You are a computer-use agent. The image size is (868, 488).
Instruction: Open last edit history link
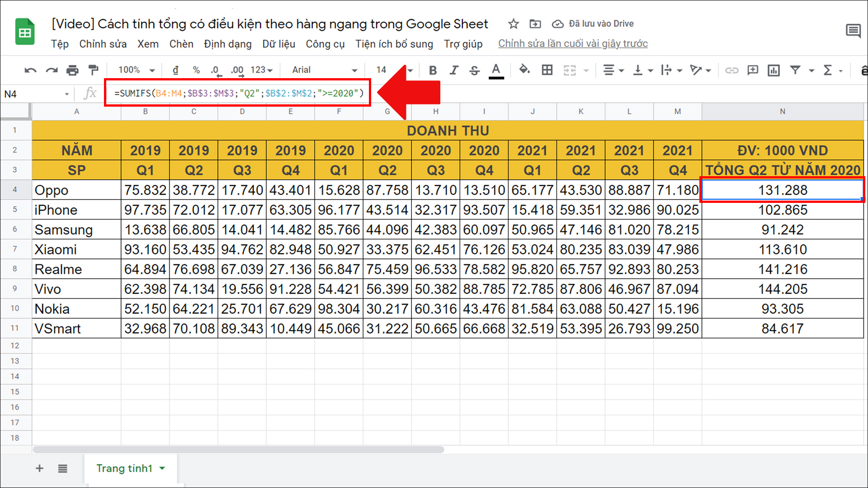(x=573, y=44)
